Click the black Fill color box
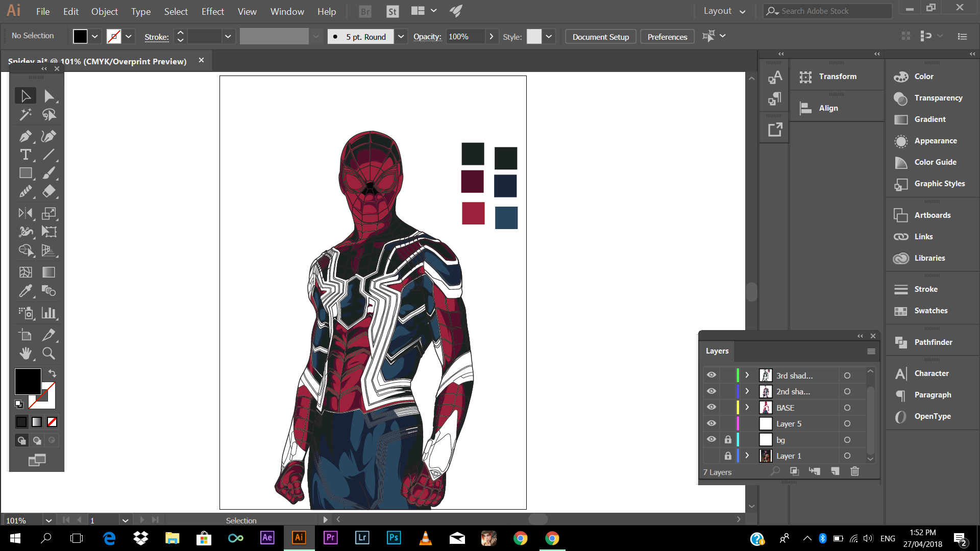The width and height of the screenshot is (980, 551). coord(28,381)
